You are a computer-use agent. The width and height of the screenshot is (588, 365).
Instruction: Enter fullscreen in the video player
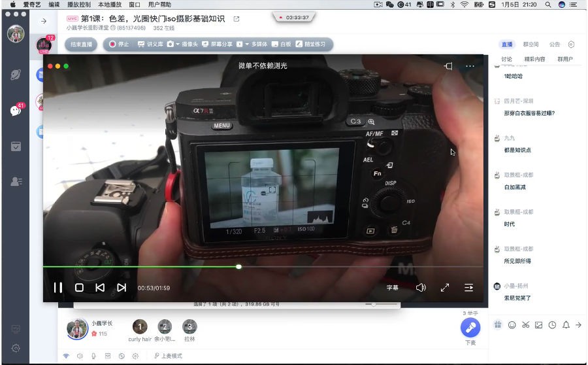click(x=445, y=288)
